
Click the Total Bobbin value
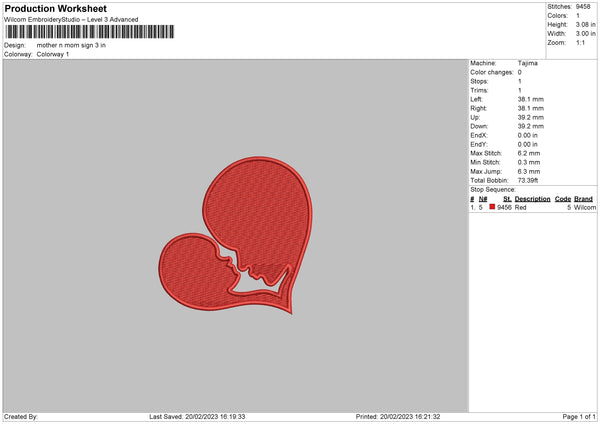[x=528, y=180]
